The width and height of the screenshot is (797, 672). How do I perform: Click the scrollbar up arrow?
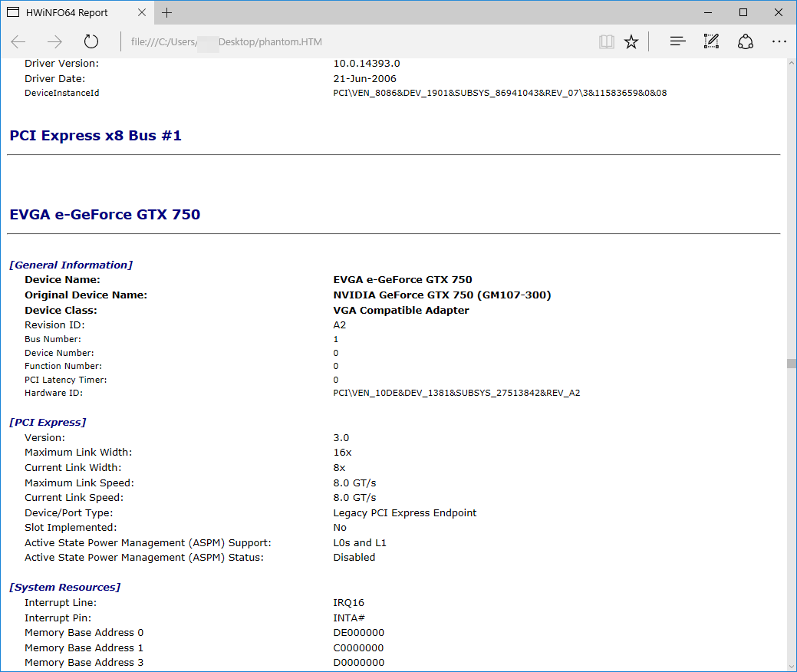792,63
